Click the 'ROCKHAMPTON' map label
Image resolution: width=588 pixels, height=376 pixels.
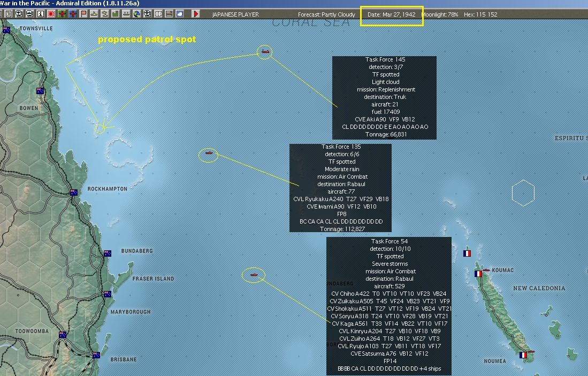107,189
